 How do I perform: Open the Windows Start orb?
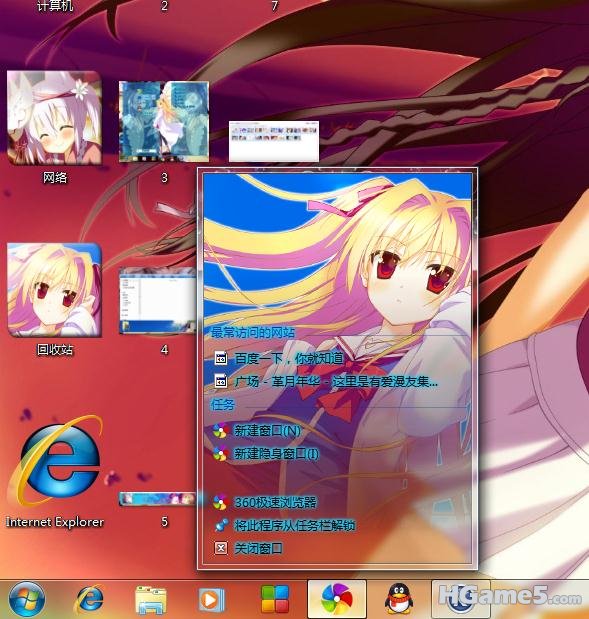[26, 599]
